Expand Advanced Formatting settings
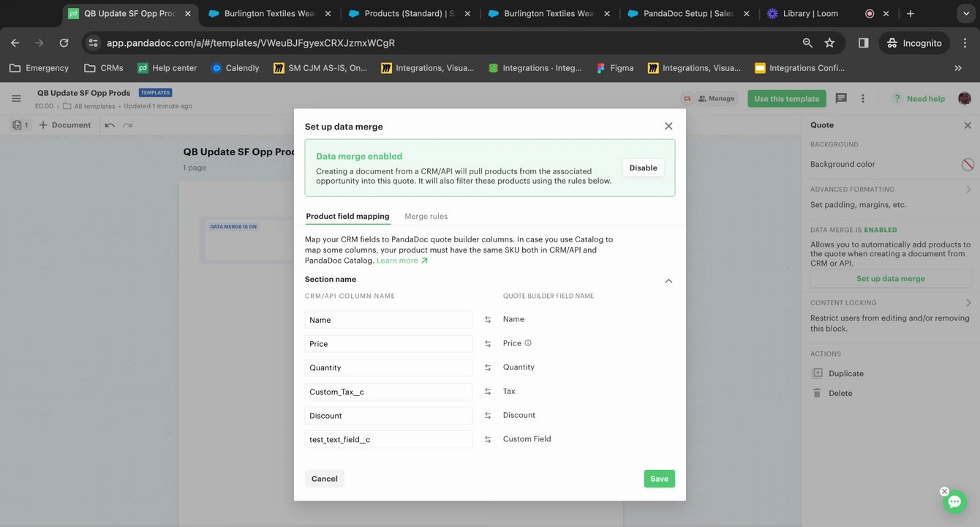The width and height of the screenshot is (980, 527). [968, 190]
